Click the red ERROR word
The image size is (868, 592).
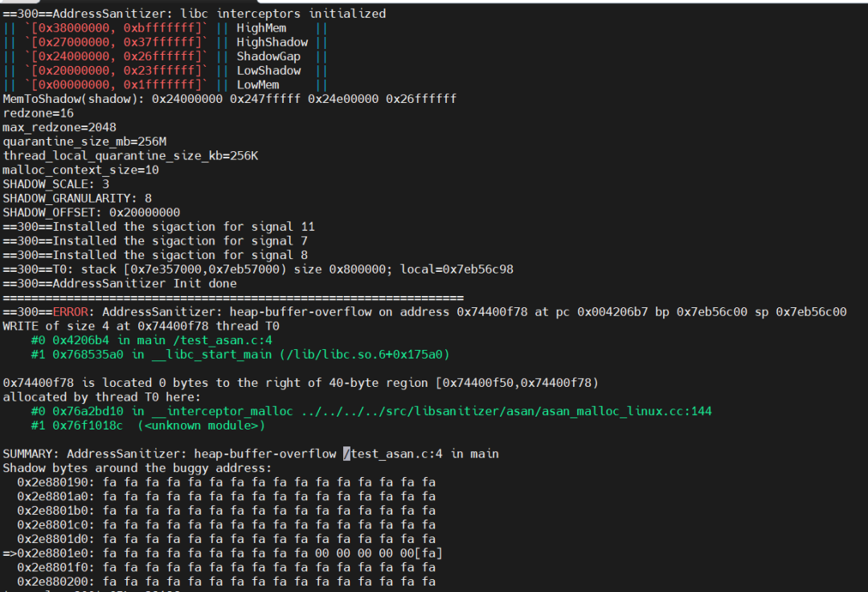[x=70, y=312]
